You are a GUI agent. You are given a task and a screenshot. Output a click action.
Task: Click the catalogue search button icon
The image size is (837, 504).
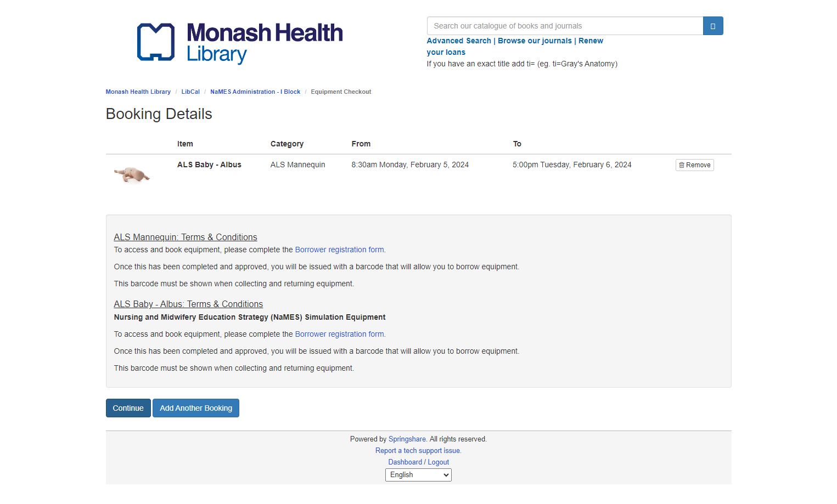pyautogui.click(x=712, y=26)
